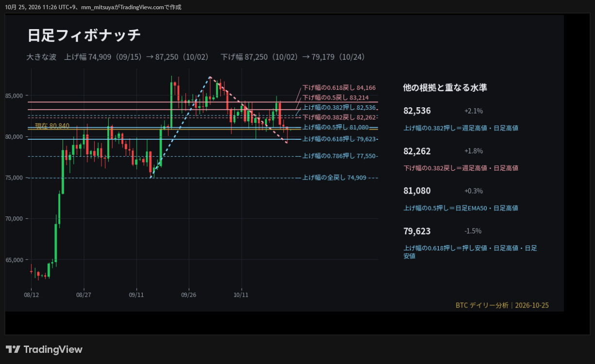Image resolution: width=595 pixels, height=364 pixels.
Task: Click the +0.3% percentage value
Action: coord(474,191)
